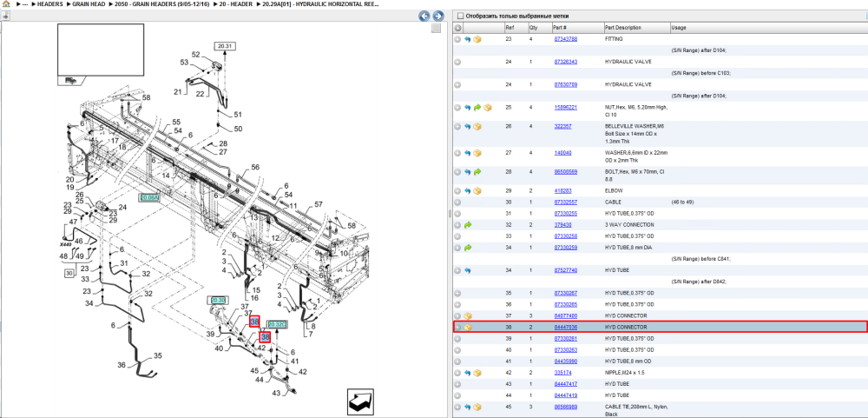Click box icon on ref 27 WASHER row
The width and height of the screenshot is (868, 418).
coord(477,153)
